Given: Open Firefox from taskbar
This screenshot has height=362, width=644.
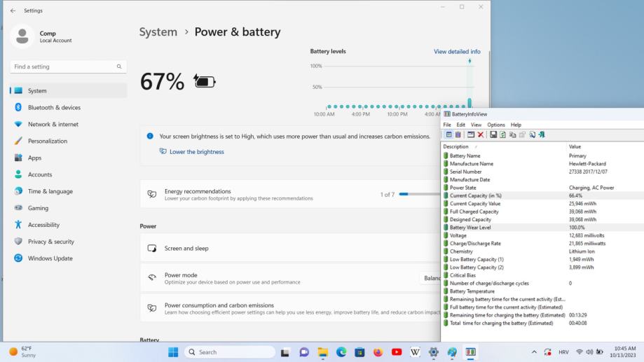Looking at the screenshot, I should click(378, 352).
